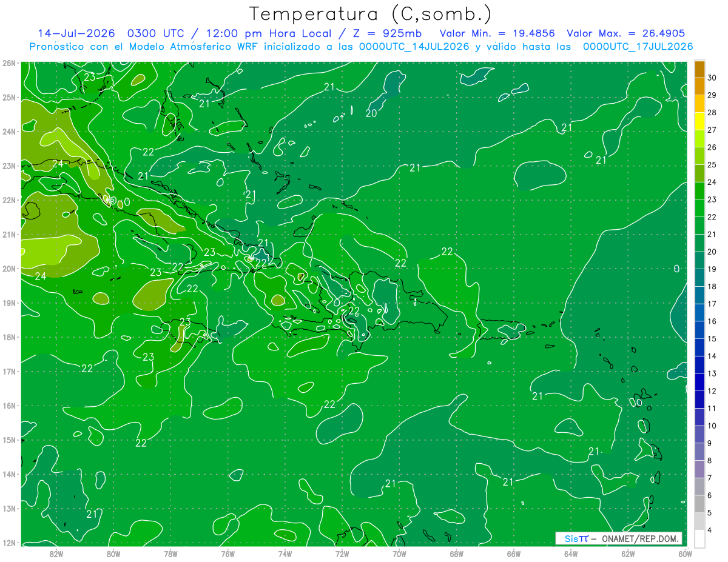Viewport: 728px width, 562px height.
Task: Click the "70W" longitude axis label
Action: point(399,553)
